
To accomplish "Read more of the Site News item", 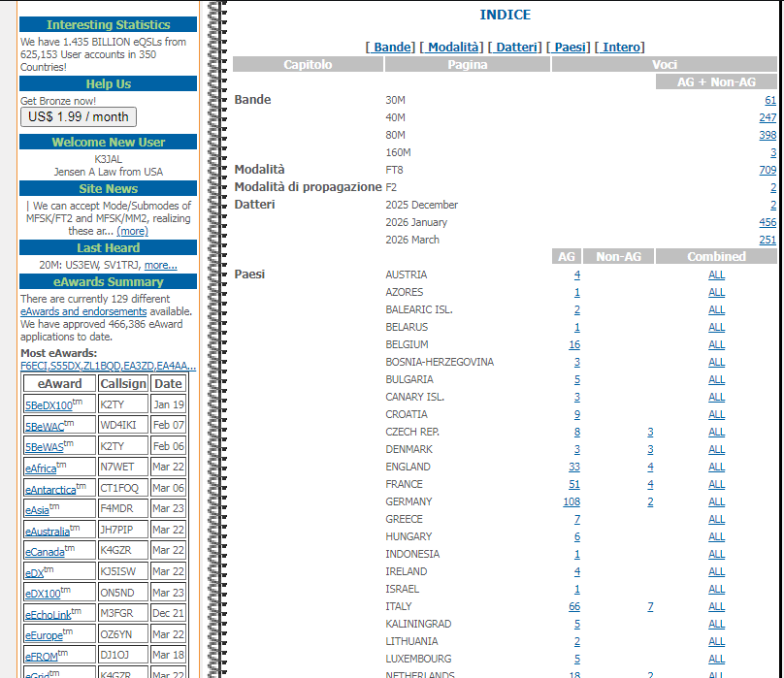I will [132, 231].
